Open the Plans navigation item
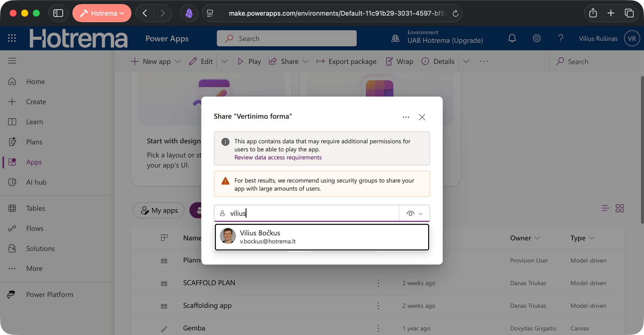644x335 pixels. point(34,142)
